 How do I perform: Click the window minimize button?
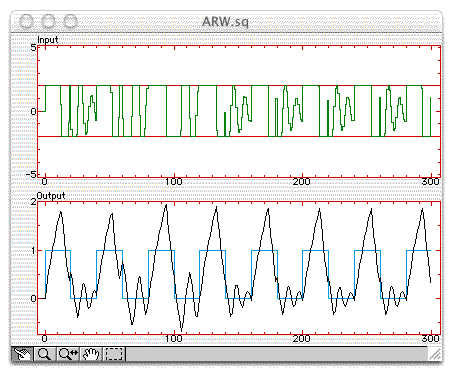click(x=48, y=22)
